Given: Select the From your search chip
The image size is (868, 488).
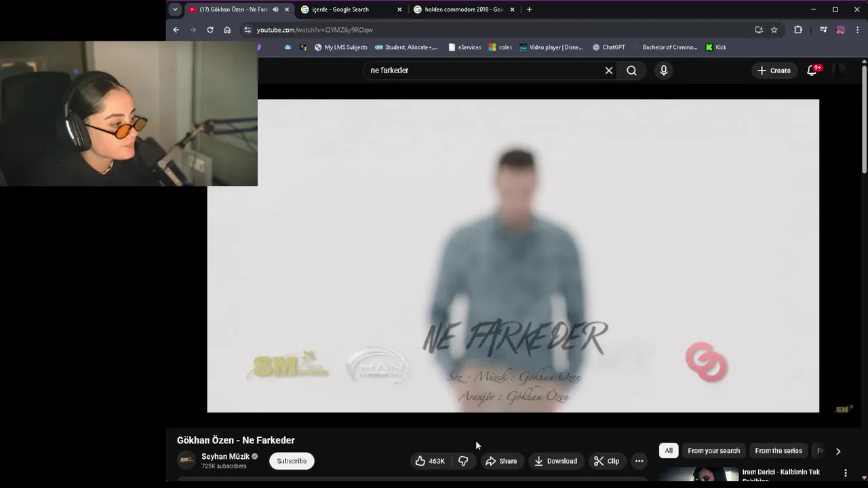Looking at the screenshot, I should (x=713, y=451).
